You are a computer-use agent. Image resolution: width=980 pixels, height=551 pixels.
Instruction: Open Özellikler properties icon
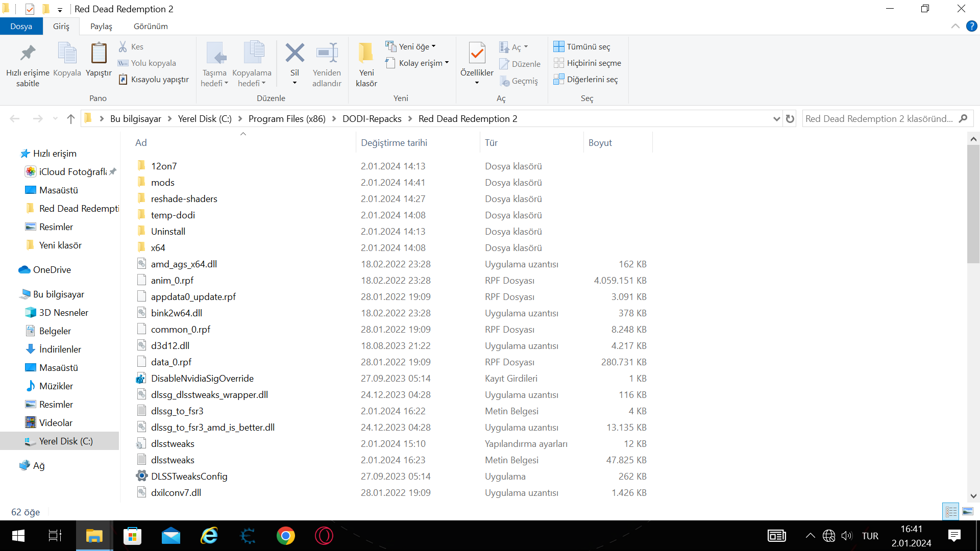[x=477, y=53]
